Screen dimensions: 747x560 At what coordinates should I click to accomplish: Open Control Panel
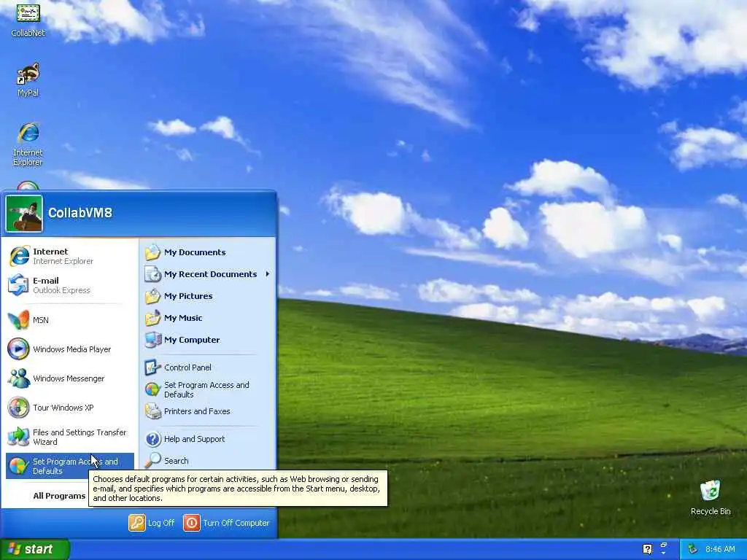coord(207,367)
